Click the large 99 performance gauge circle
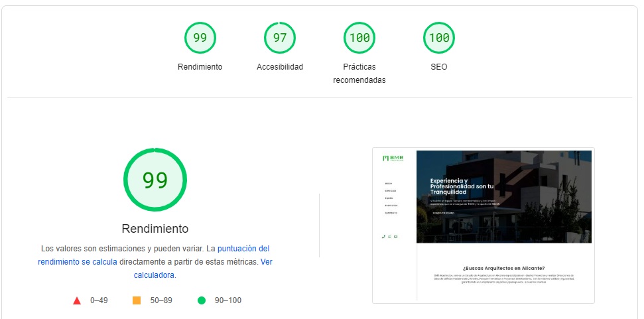The height and width of the screenshot is (319, 644). pyautogui.click(x=155, y=180)
